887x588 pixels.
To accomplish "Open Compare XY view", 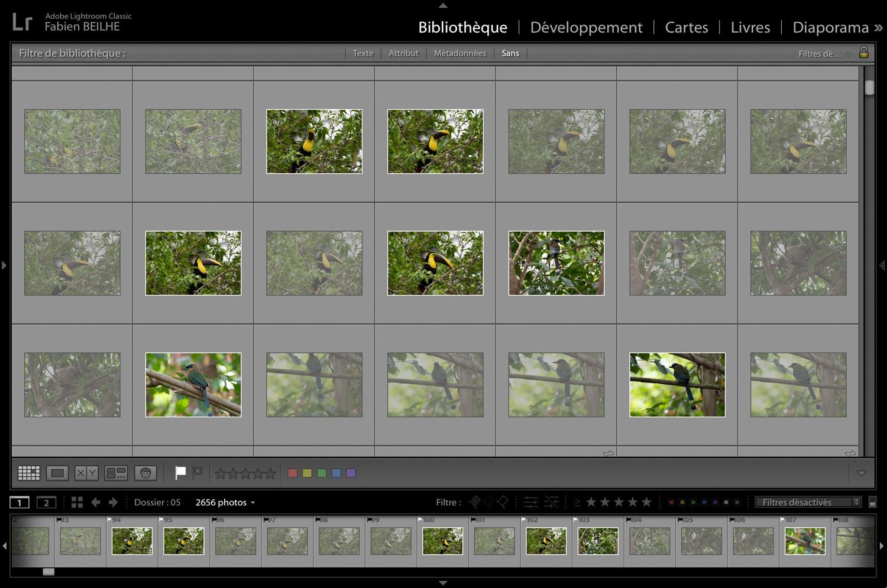I will coord(86,473).
